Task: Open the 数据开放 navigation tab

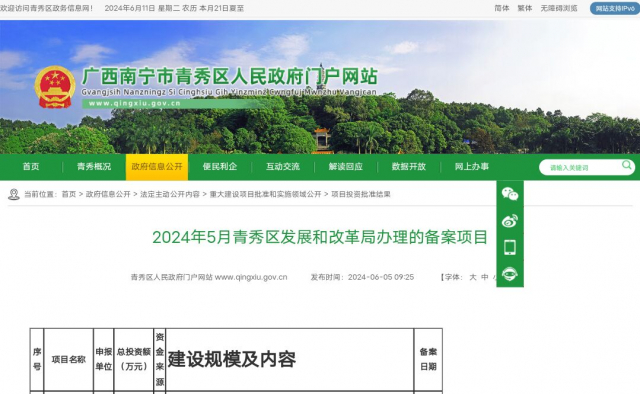Action: pos(409,167)
